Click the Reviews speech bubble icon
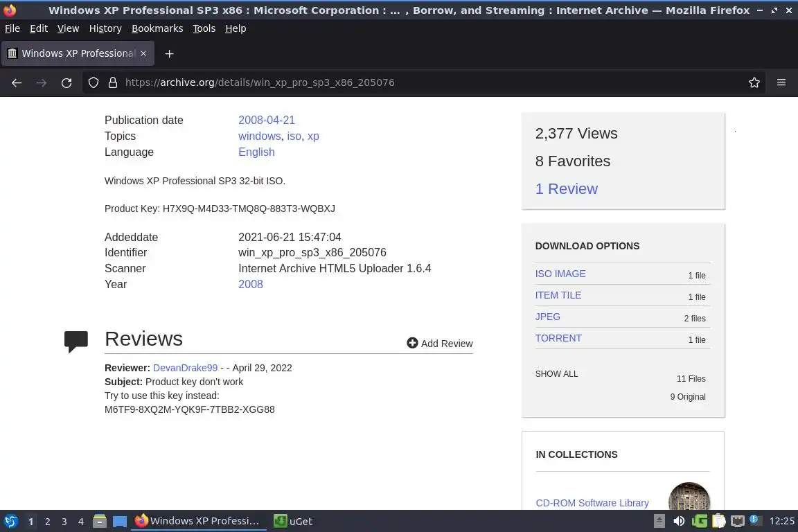This screenshot has width=798, height=532. pos(76,341)
